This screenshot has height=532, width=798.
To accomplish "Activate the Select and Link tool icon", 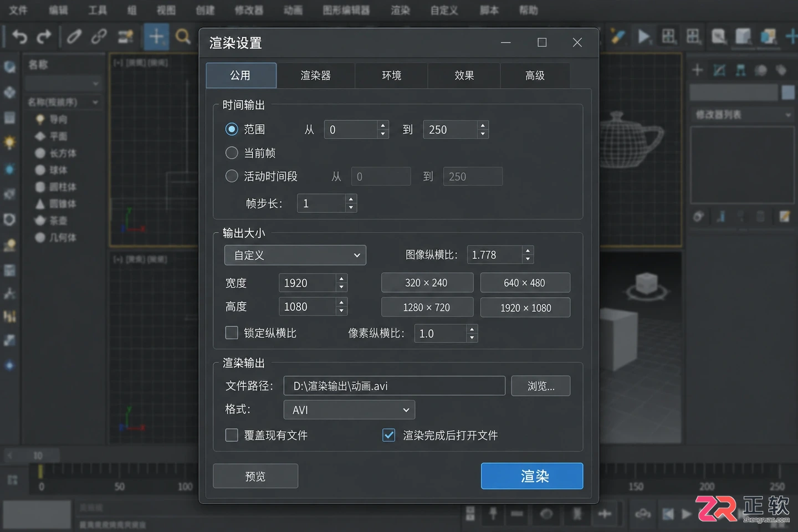I will coord(74,37).
